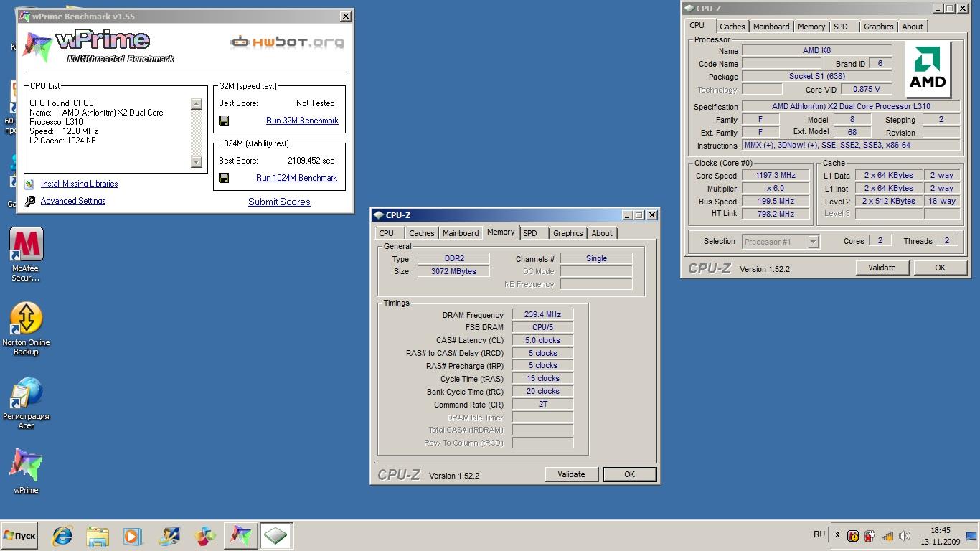Click the DRAM Frequency value 239.4 MHz
This screenshot has width=980, height=551.
click(x=542, y=314)
